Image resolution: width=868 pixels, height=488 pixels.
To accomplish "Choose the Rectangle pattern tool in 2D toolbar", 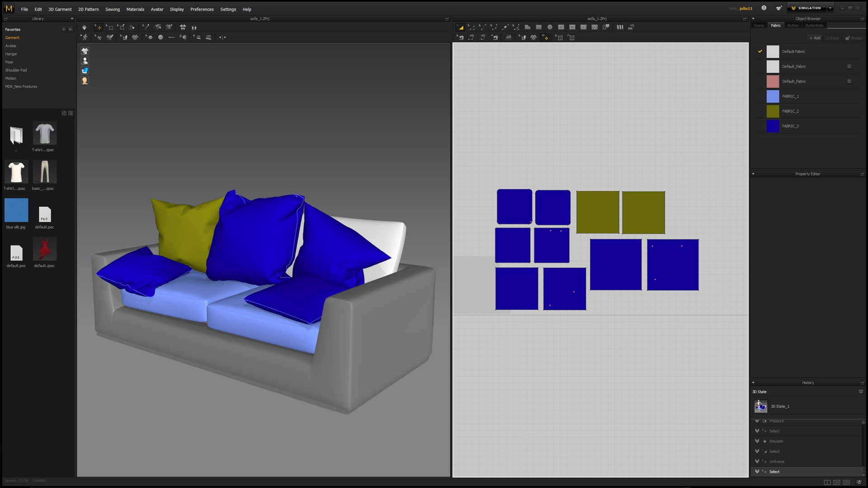I will 538,27.
